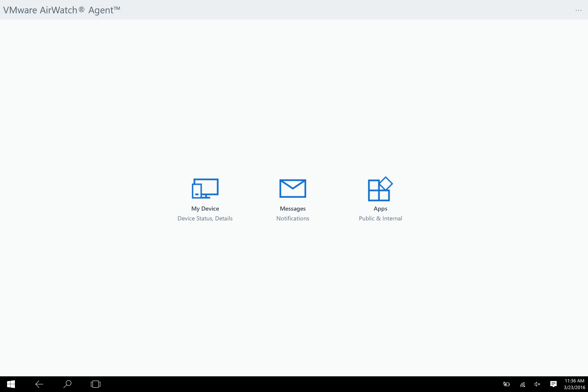
Task: Click the VMware AirWatch Agent title
Action: click(x=62, y=10)
